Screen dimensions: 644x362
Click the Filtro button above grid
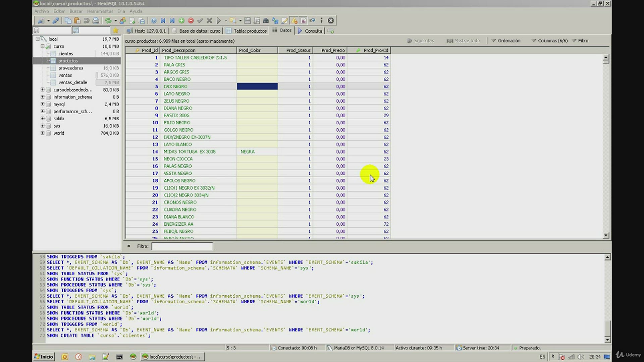(580, 41)
